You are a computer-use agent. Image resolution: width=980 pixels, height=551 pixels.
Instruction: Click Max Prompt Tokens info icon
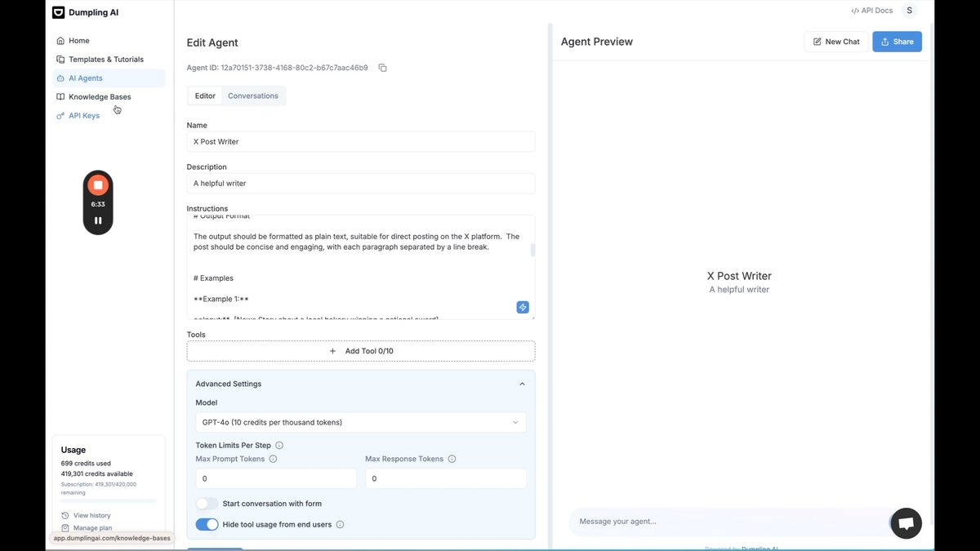[x=273, y=459]
